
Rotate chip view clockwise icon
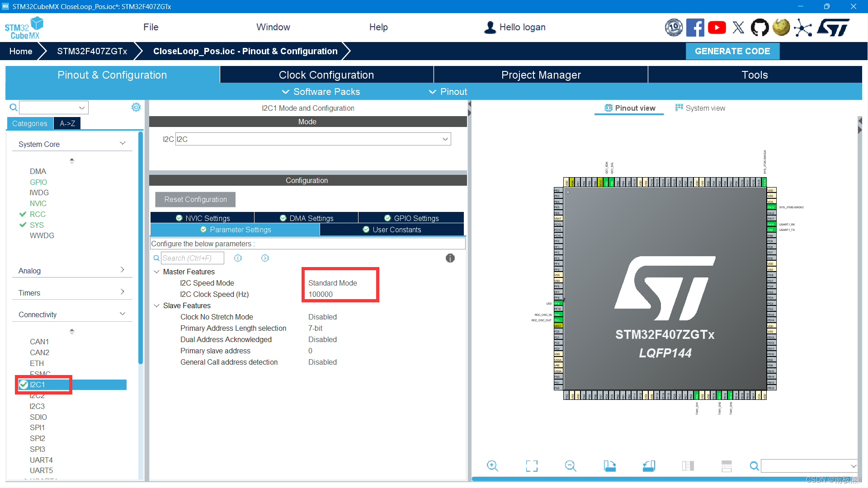(610, 466)
